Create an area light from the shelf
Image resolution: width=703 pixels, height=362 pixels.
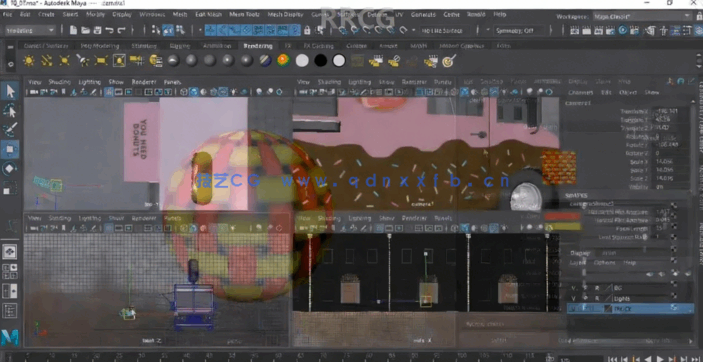pyautogui.click(x=101, y=61)
